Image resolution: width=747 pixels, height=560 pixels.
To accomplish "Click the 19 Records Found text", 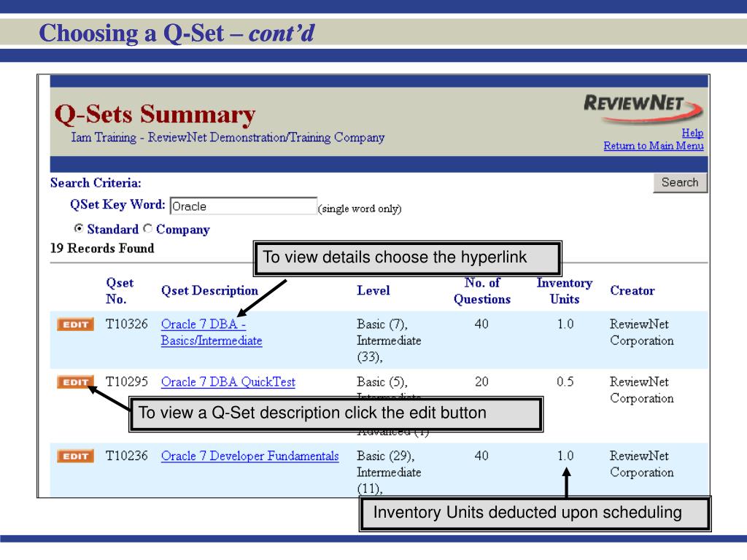I will coord(102,248).
